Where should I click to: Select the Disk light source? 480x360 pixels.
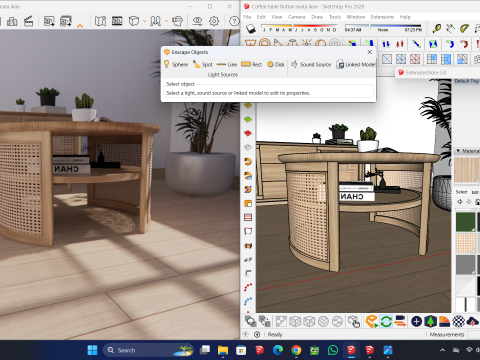click(276, 64)
